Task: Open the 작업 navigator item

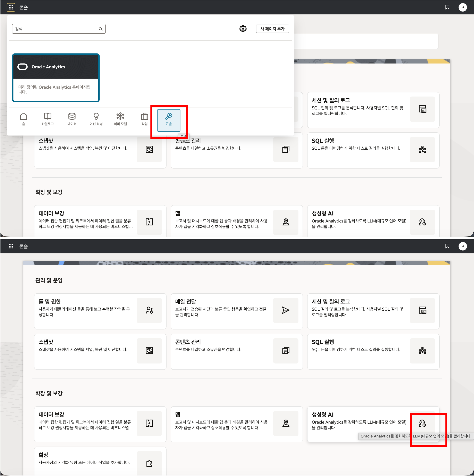Action: click(x=144, y=119)
